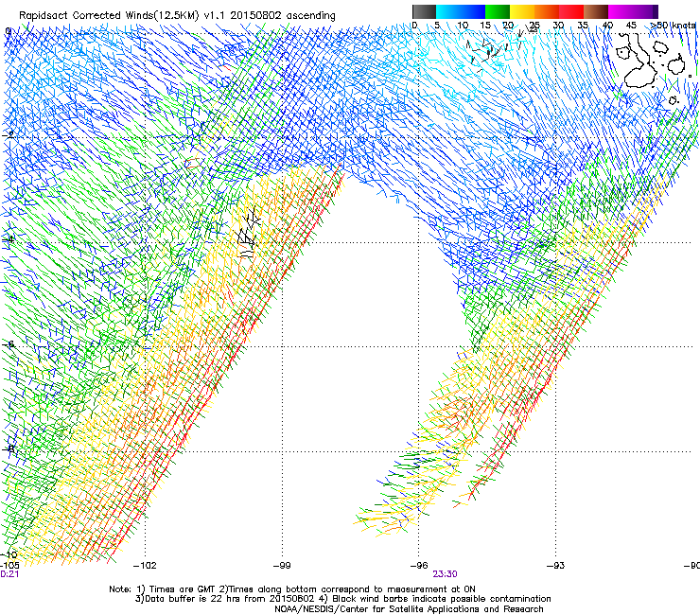The width and height of the screenshot is (700, 615).
Task: Click the '0:21' swath time label
Action: click(x=9, y=574)
